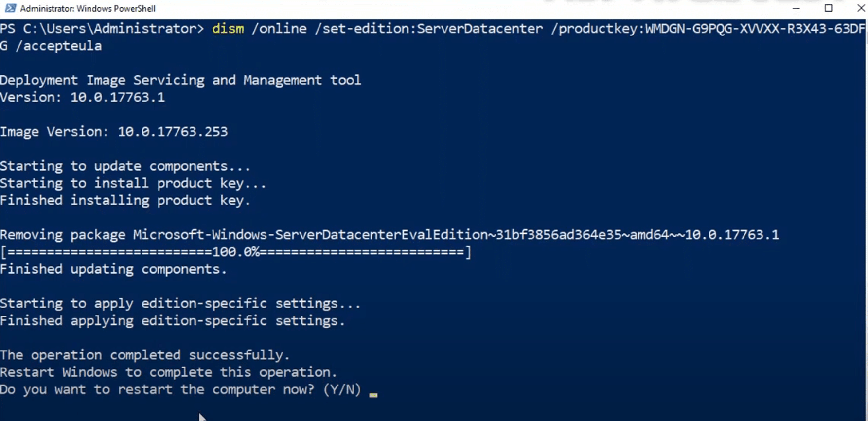Click the Finished updating components line
Viewport: 868px width, 421px height.
(x=113, y=268)
